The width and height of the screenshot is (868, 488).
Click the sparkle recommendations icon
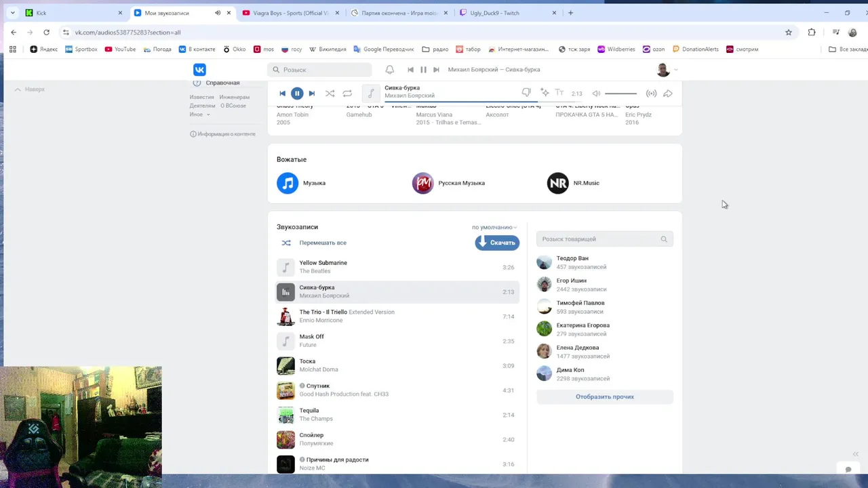click(544, 93)
